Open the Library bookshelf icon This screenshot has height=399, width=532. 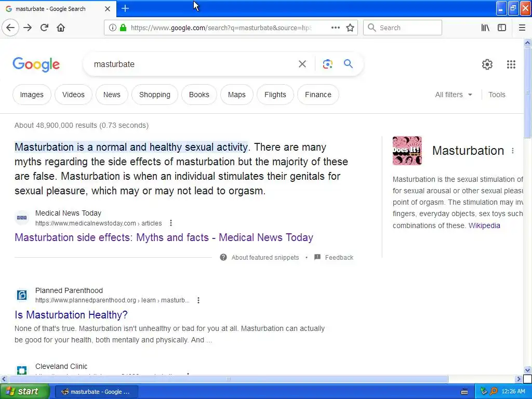coord(485,28)
